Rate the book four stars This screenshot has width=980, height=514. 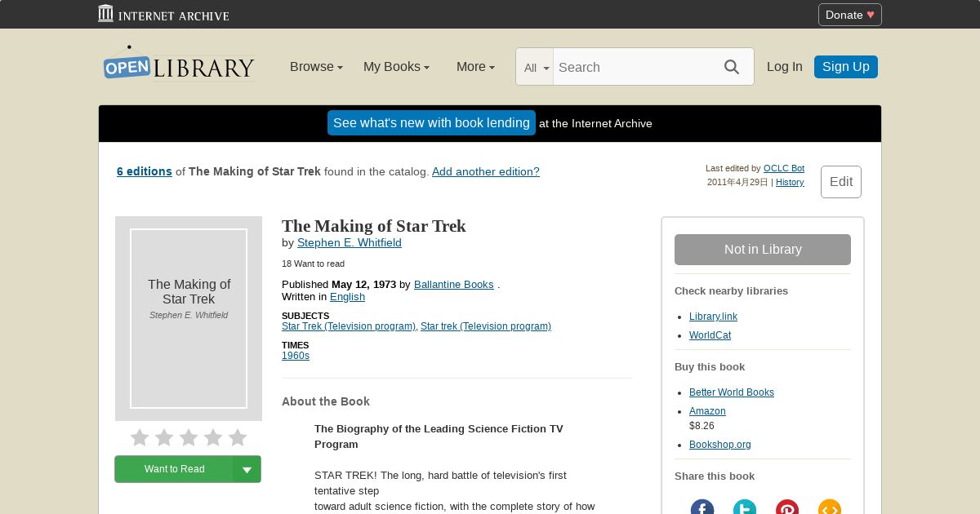(x=213, y=438)
